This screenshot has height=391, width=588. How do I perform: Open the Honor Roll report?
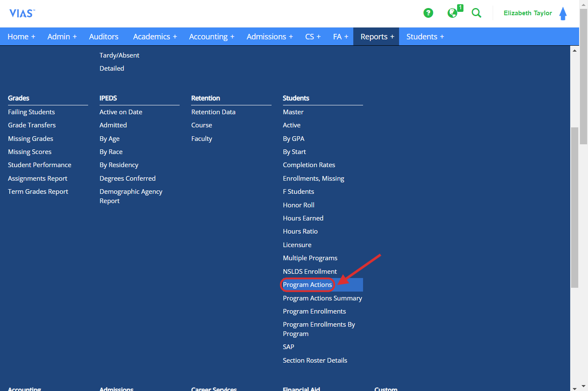pyautogui.click(x=298, y=205)
